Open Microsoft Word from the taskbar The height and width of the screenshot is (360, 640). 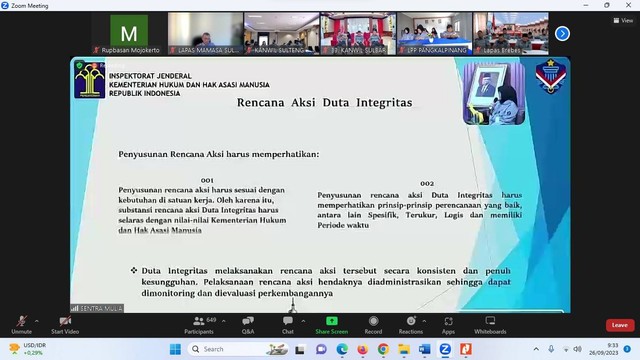pos(424,349)
